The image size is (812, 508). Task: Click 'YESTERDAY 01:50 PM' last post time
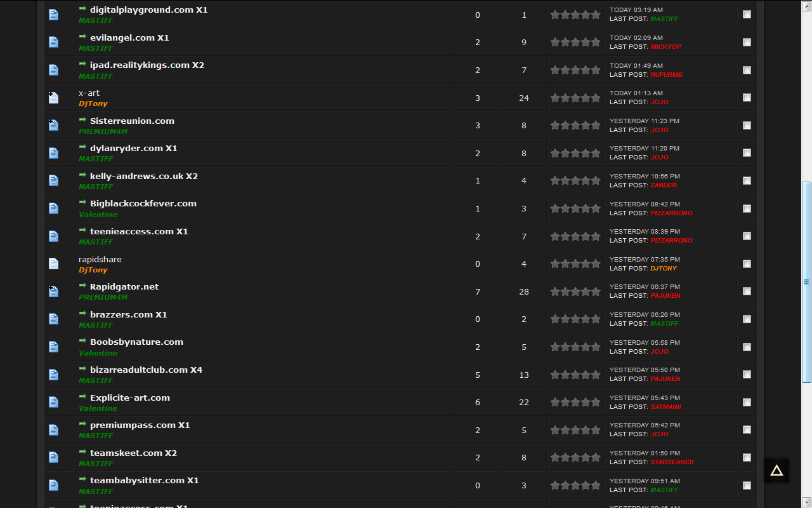(645, 453)
